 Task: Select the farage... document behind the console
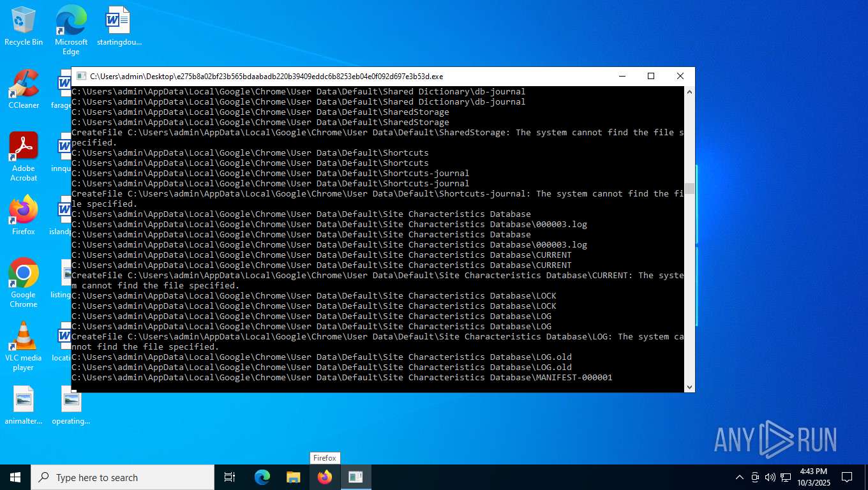pyautogui.click(x=63, y=89)
